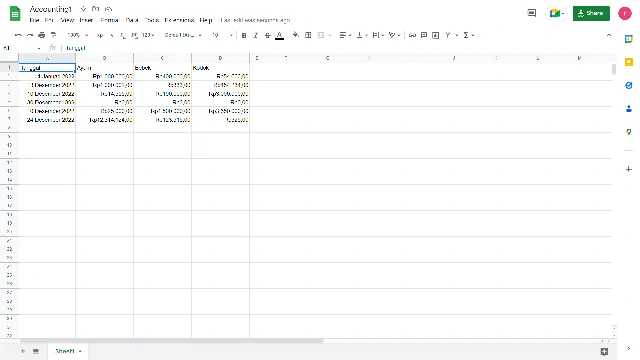The image size is (640, 360).
Task: Start a Google Meet call
Action: [556, 13]
